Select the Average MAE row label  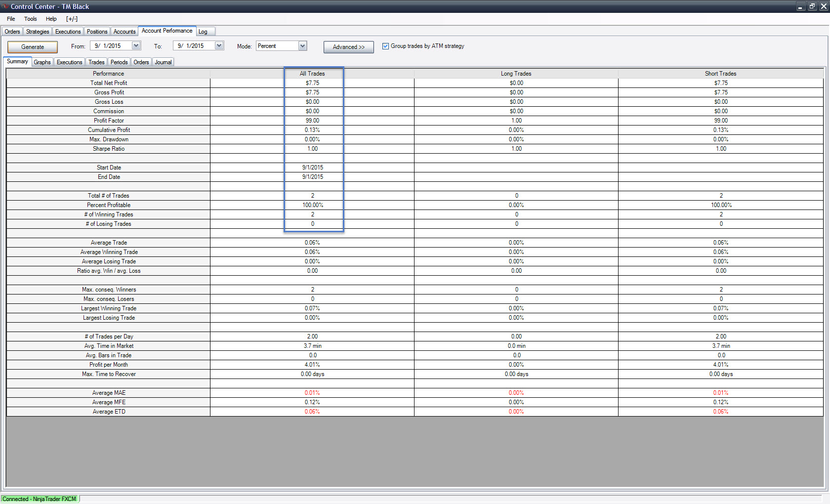pyautogui.click(x=109, y=393)
